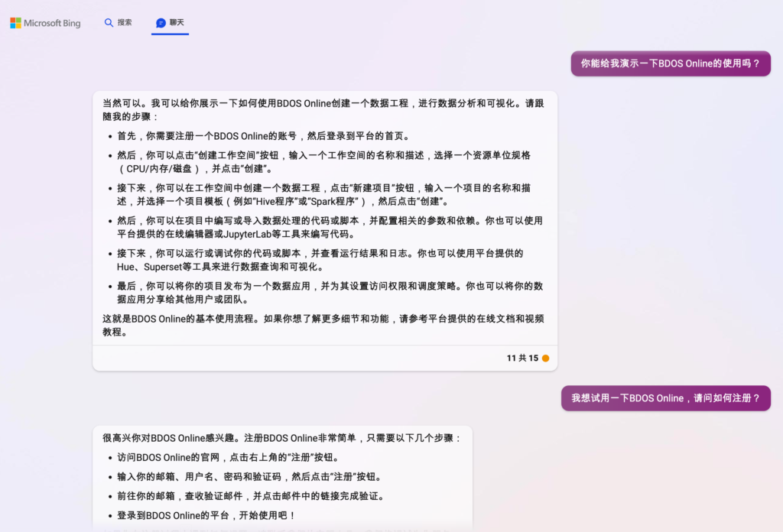This screenshot has height=532, width=783.
Task: Click the bullet mentioning 创建工作空间 button
Action: point(323,162)
